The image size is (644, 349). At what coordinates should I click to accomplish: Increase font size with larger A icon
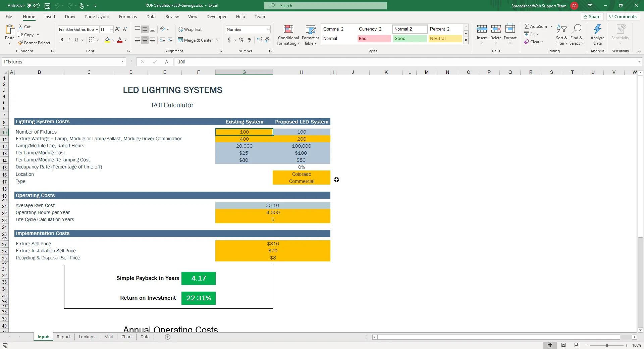(x=117, y=30)
